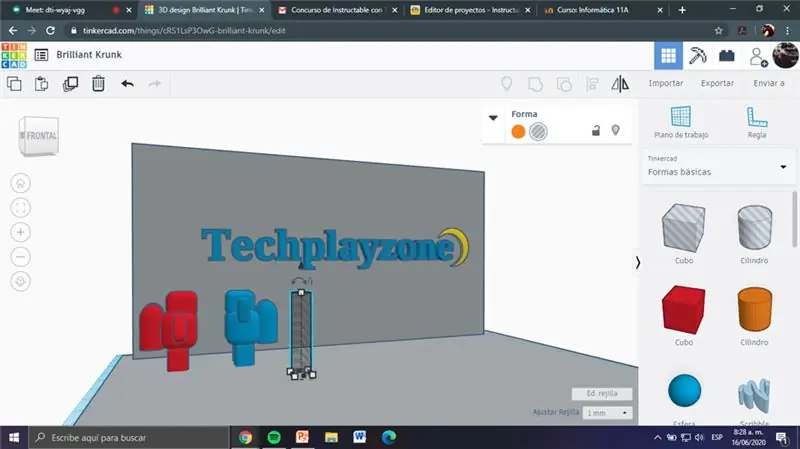Open Blocks mode with the pickaxe icon
This screenshot has height=449, width=800.
(x=697, y=56)
